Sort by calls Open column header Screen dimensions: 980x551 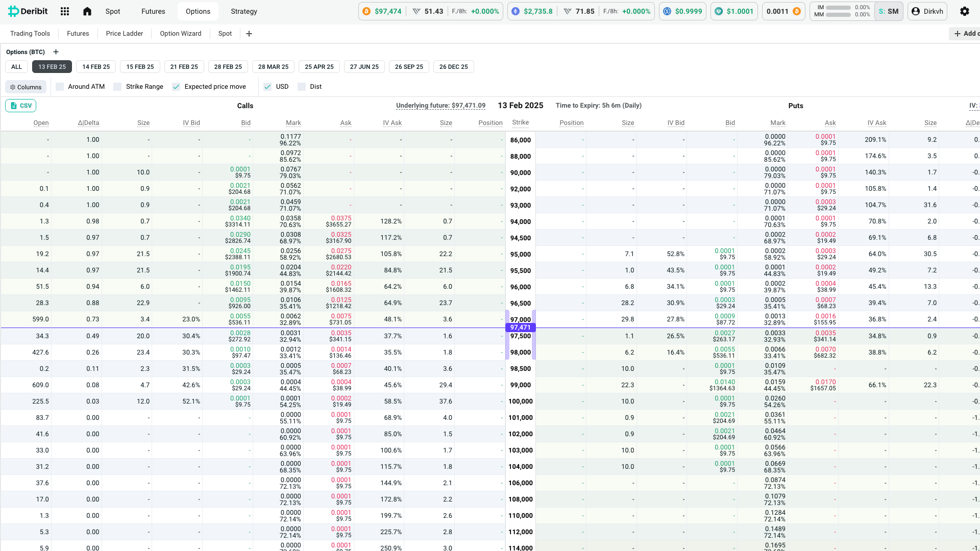(41, 123)
